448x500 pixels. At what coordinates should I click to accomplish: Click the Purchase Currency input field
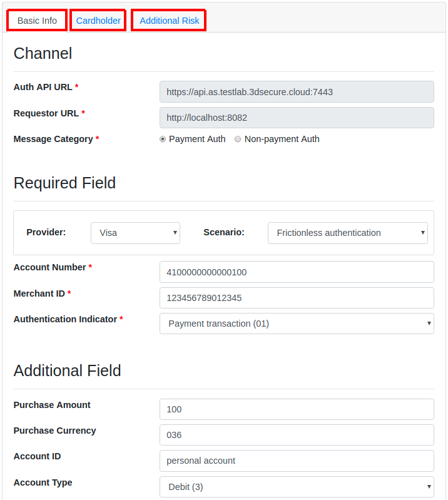[297, 435]
